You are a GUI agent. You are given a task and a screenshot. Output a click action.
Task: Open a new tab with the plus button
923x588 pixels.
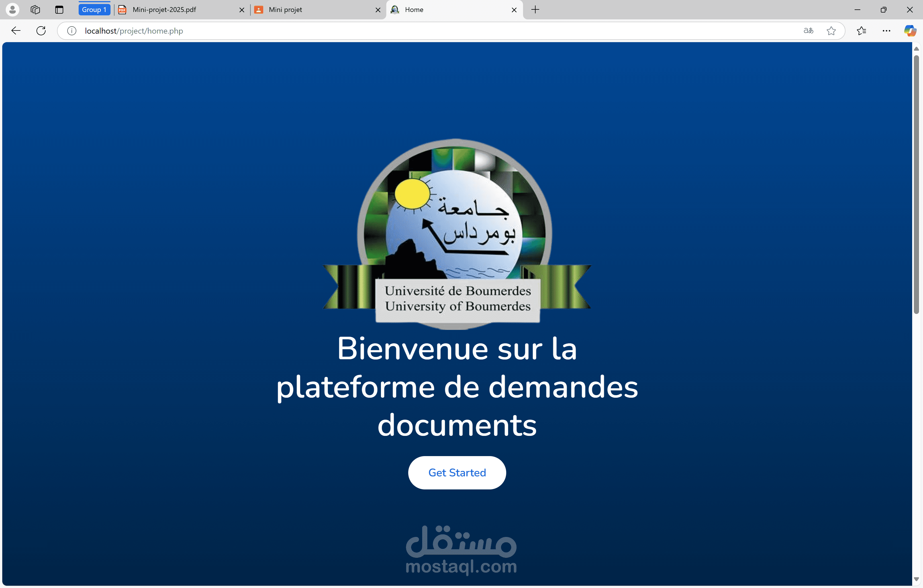536,10
